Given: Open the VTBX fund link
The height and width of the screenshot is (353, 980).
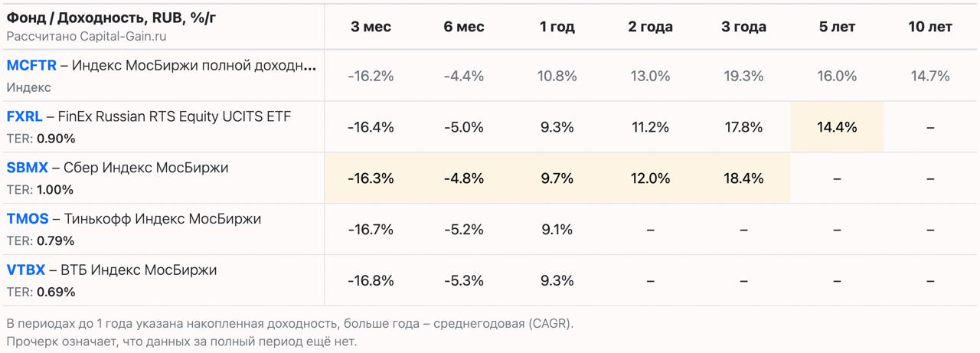Looking at the screenshot, I should pos(26,270).
